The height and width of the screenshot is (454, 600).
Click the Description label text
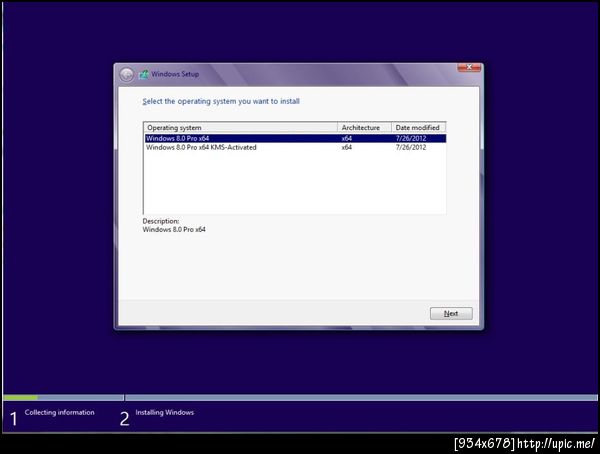click(161, 221)
